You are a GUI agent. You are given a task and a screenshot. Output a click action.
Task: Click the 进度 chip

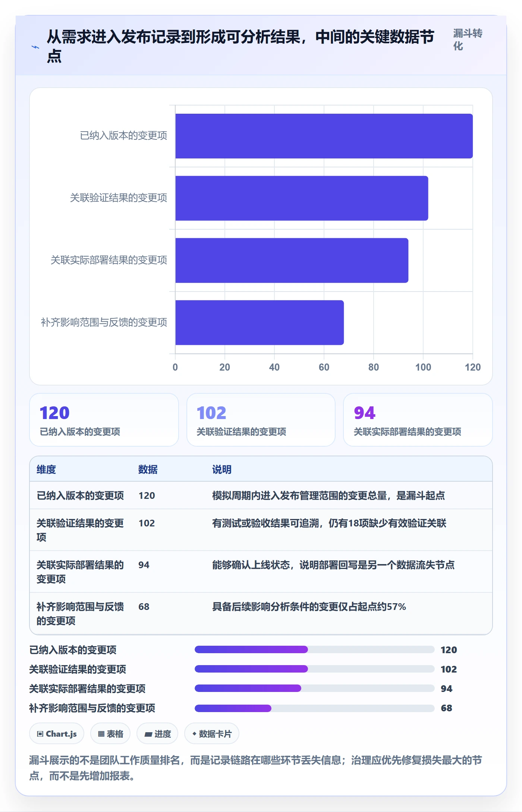coord(157,734)
